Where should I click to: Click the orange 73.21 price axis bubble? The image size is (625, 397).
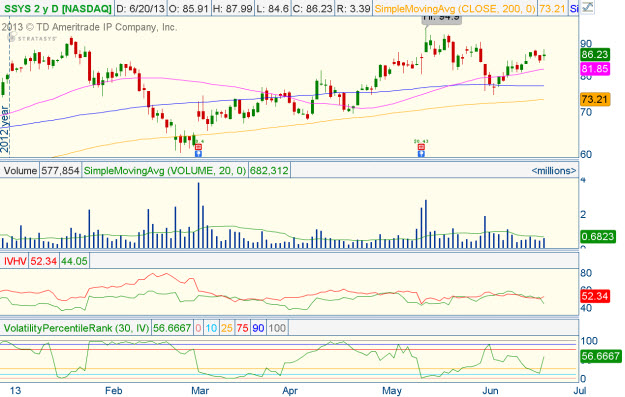tap(595, 99)
